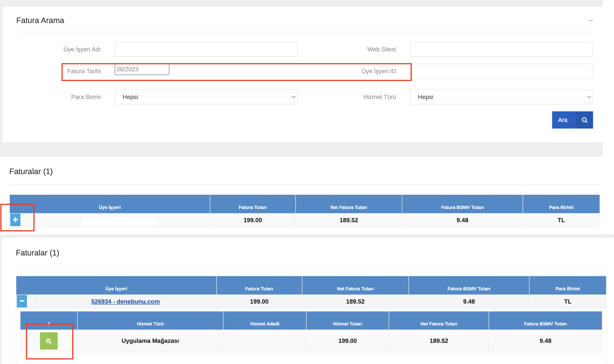
Task: Click the Hizmet Adedi column header
Action: [264, 324]
